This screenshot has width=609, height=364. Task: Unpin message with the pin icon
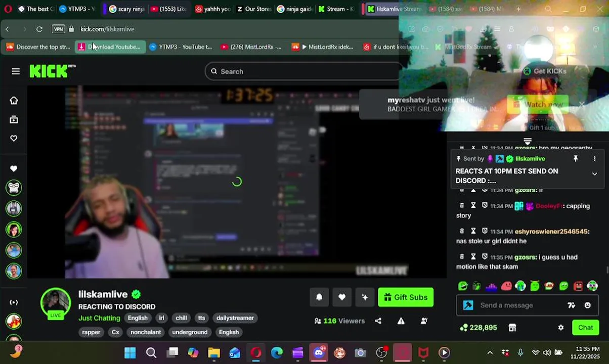pos(575,159)
